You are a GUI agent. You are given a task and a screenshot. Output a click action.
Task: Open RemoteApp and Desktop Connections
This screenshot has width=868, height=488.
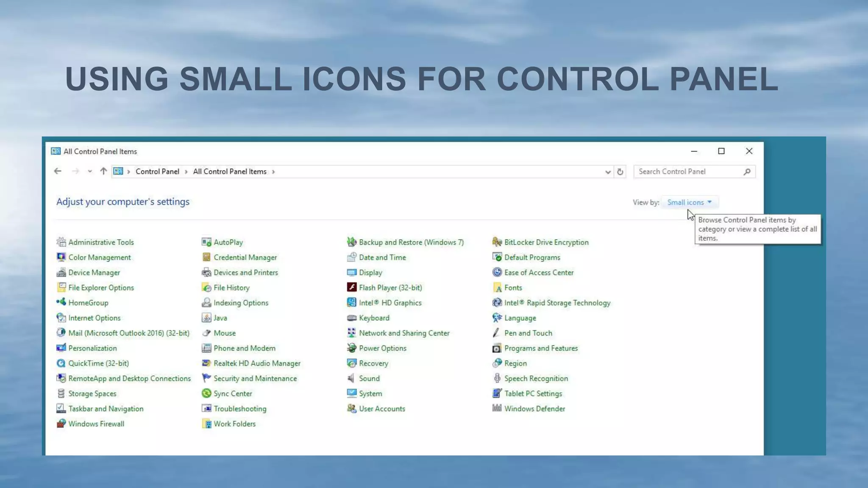pyautogui.click(x=124, y=378)
